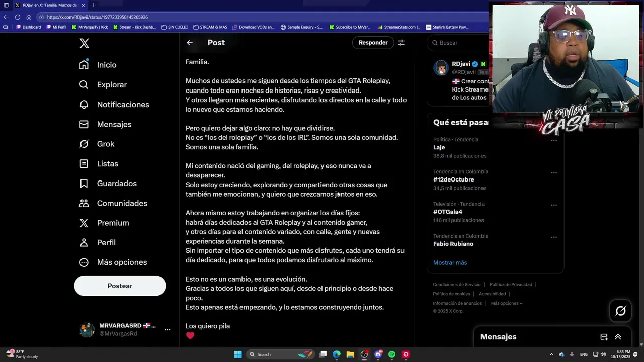This screenshot has height=362, width=644.
Task: Open more options for #12deOctubre trend
Action: point(554,173)
